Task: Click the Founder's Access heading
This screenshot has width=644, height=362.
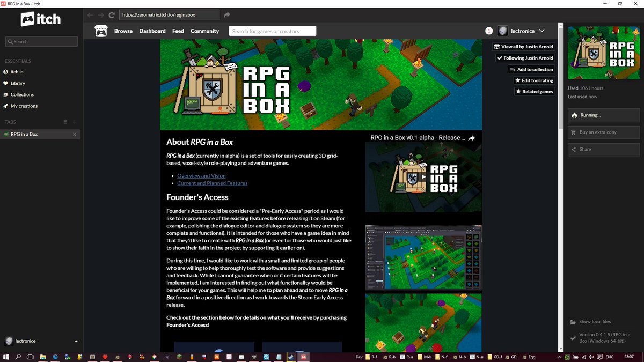Action: (197, 197)
